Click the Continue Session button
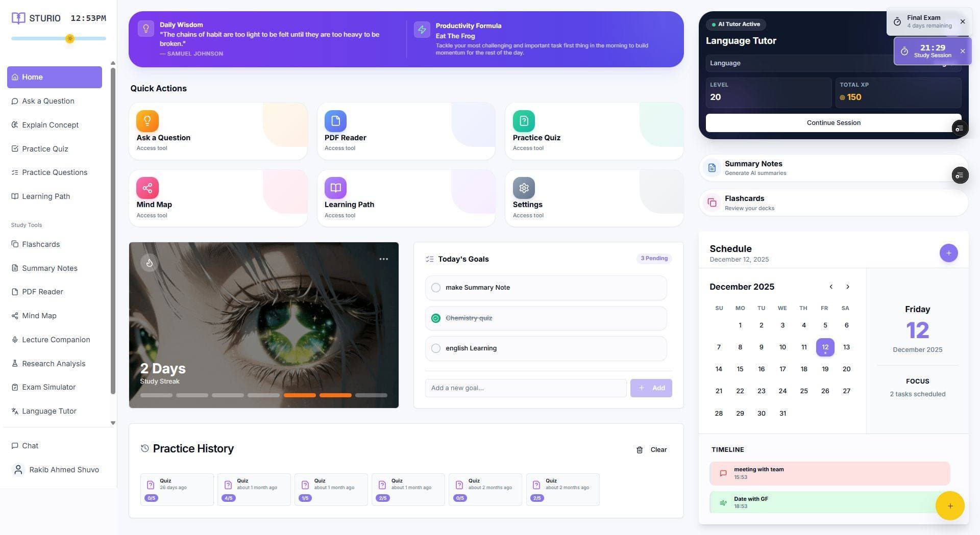Image resolution: width=980 pixels, height=535 pixels. click(833, 122)
